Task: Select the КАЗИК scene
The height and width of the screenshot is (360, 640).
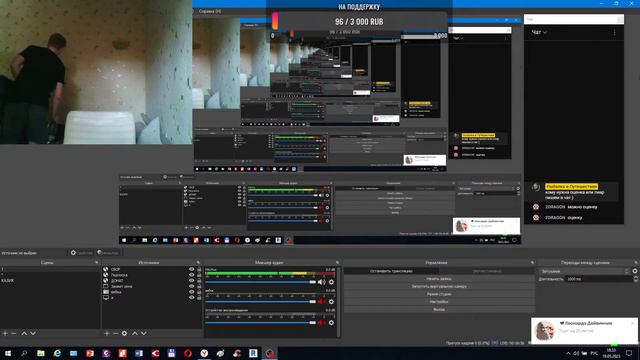Action: click(x=50, y=281)
